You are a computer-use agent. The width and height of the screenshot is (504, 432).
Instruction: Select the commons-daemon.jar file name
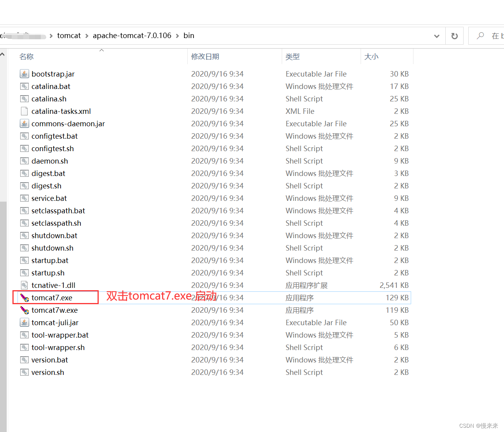point(68,124)
